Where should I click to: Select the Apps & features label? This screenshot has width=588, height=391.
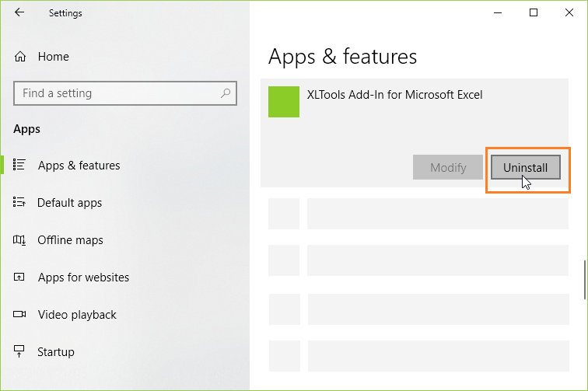[79, 166]
